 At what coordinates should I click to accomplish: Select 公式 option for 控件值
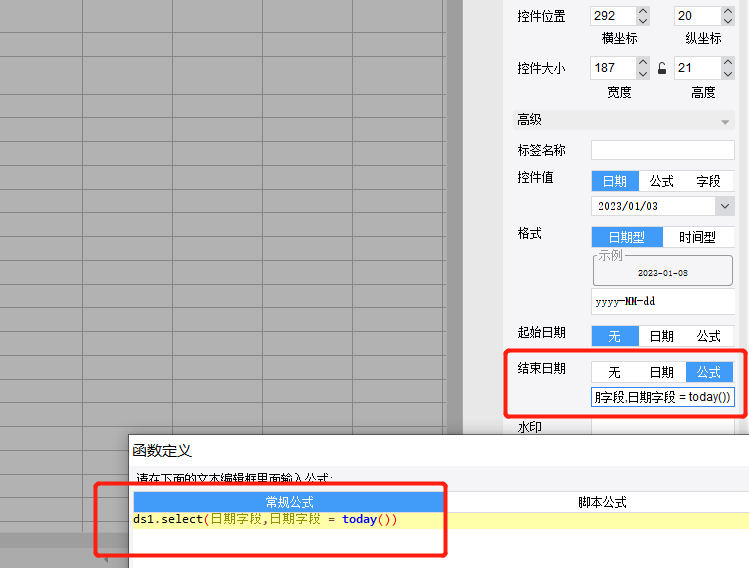662,181
